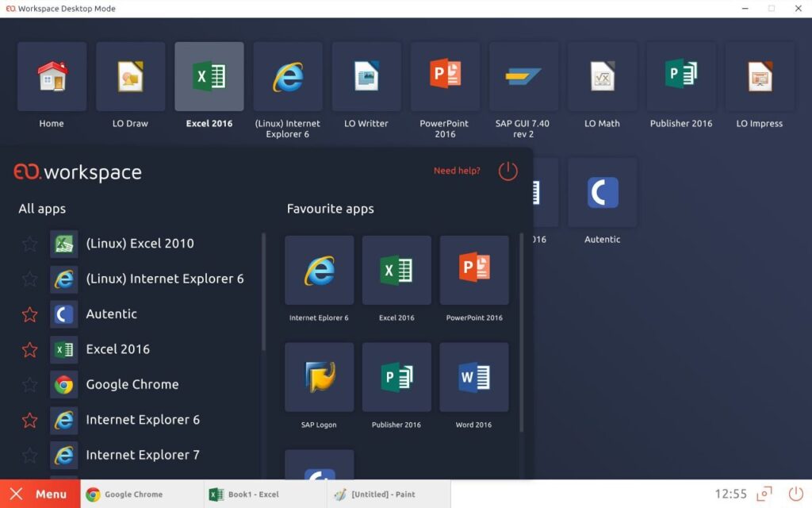This screenshot has height=508, width=812.
Task: Unfavourite Autentic using its red star
Action: (30, 314)
